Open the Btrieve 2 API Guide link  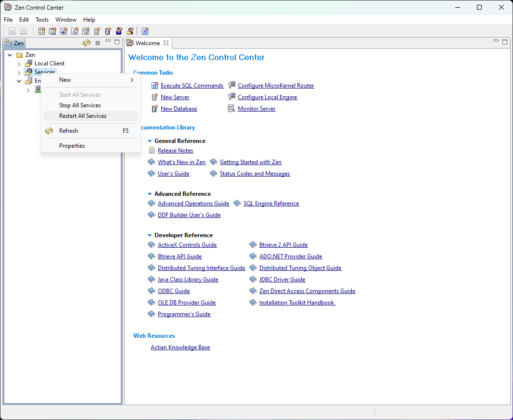point(283,245)
